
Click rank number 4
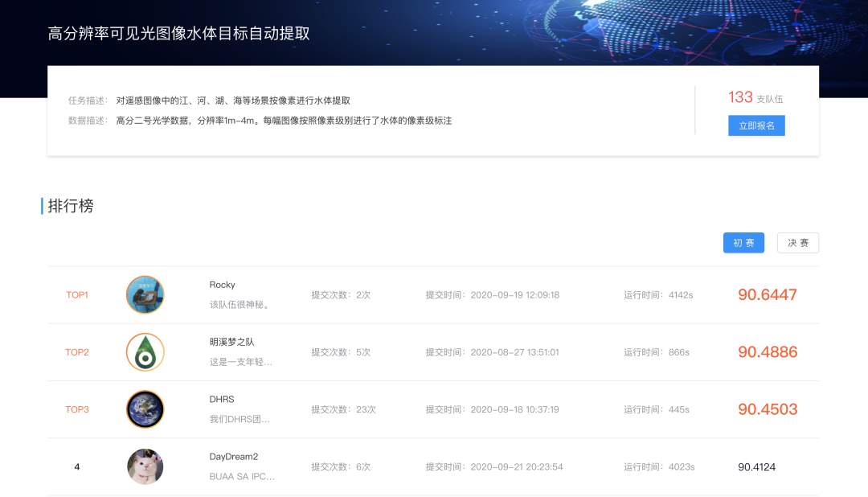click(x=77, y=467)
